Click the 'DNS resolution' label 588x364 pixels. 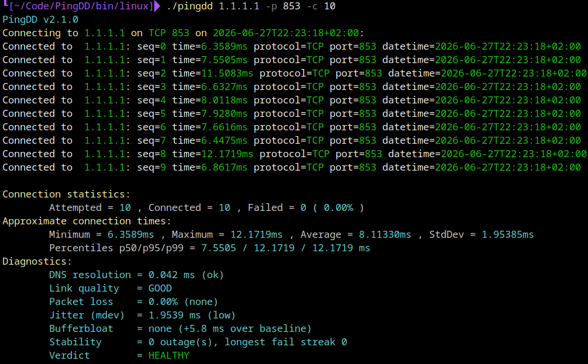(90, 275)
